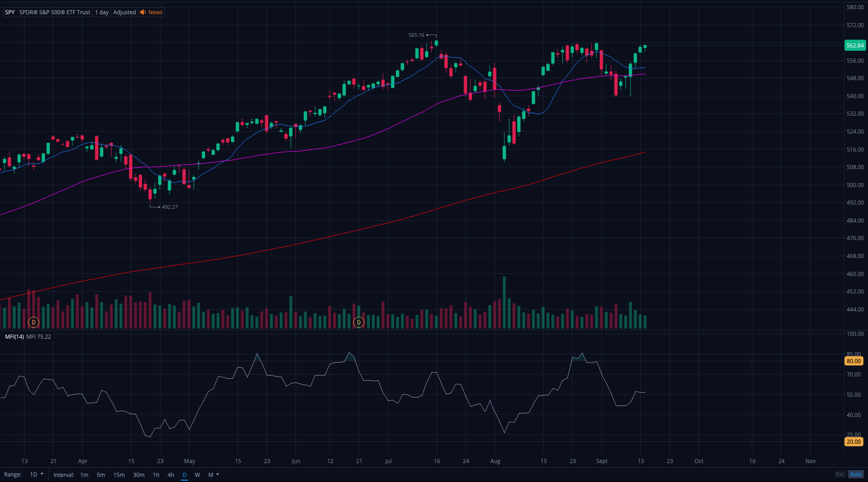The height and width of the screenshot is (482, 868).
Task: Click the SPY ticker symbol
Action: (10, 12)
